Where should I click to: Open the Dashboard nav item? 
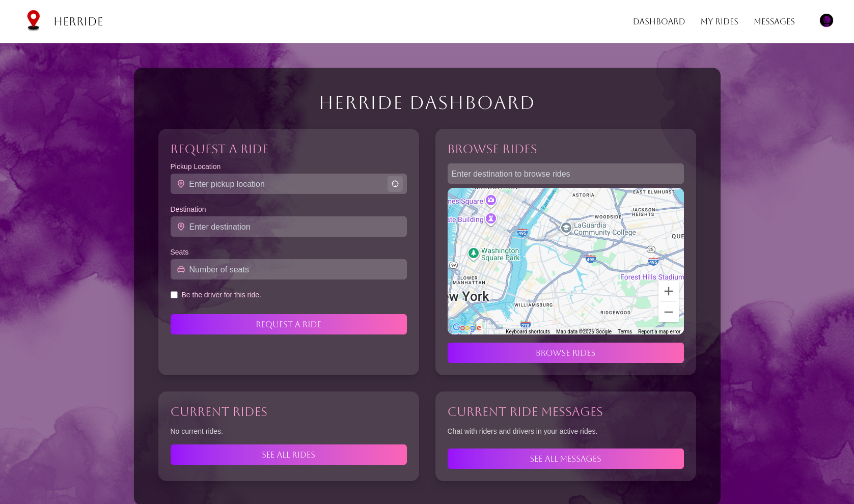(658, 21)
